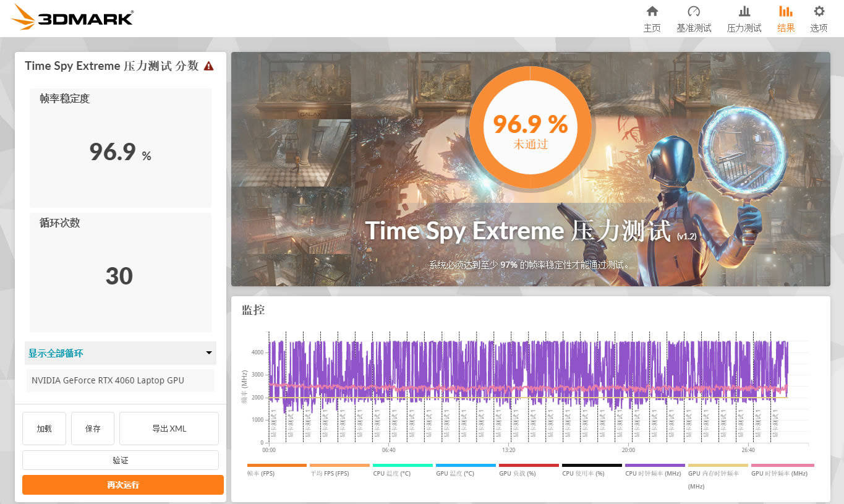This screenshot has height=504, width=844.
Task: Click the 频率 (MHz) axis label
Action: pos(244,387)
